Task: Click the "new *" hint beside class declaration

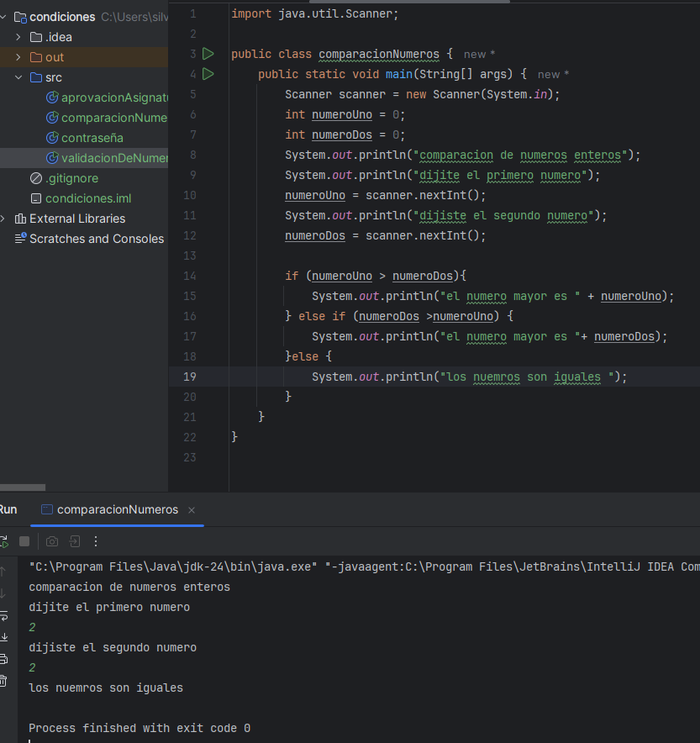Action: [479, 55]
